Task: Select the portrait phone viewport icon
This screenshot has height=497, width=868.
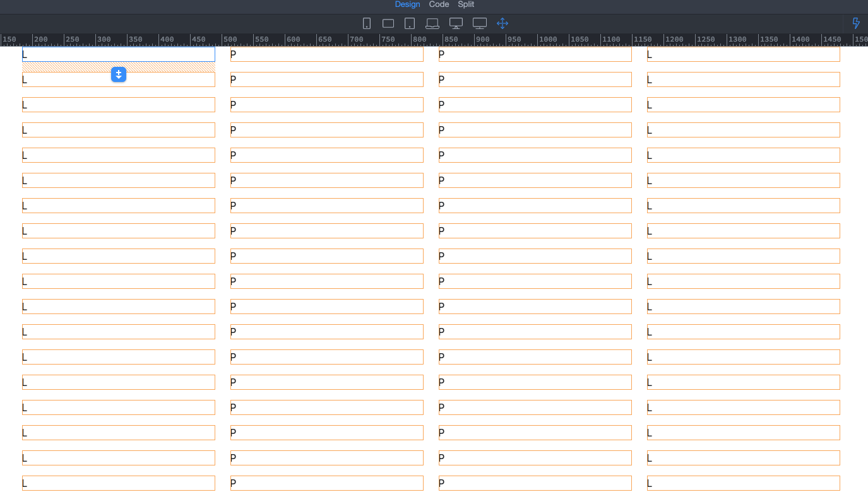Action: point(367,23)
